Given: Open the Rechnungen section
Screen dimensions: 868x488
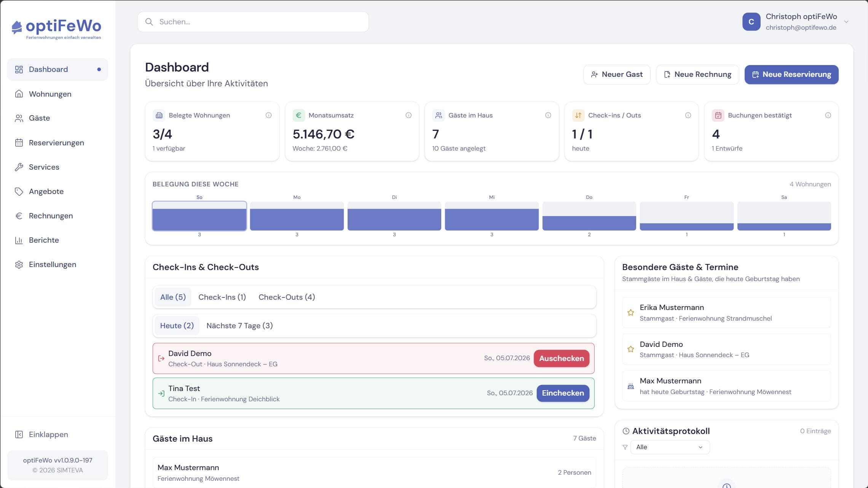Looking at the screenshot, I should pos(57,216).
